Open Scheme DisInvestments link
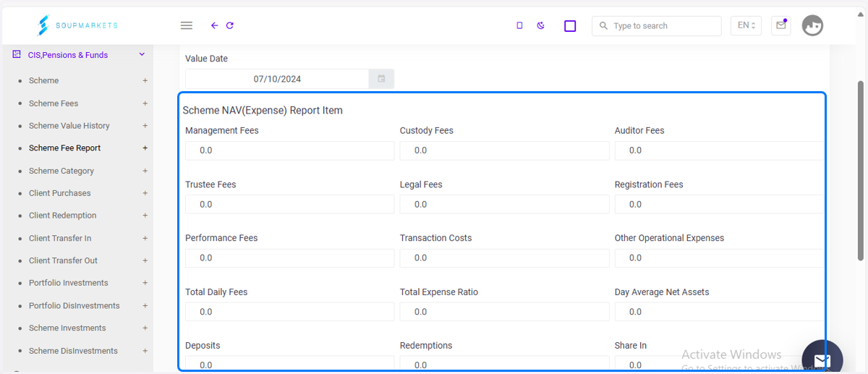868x374 pixels. pos(73,351)
